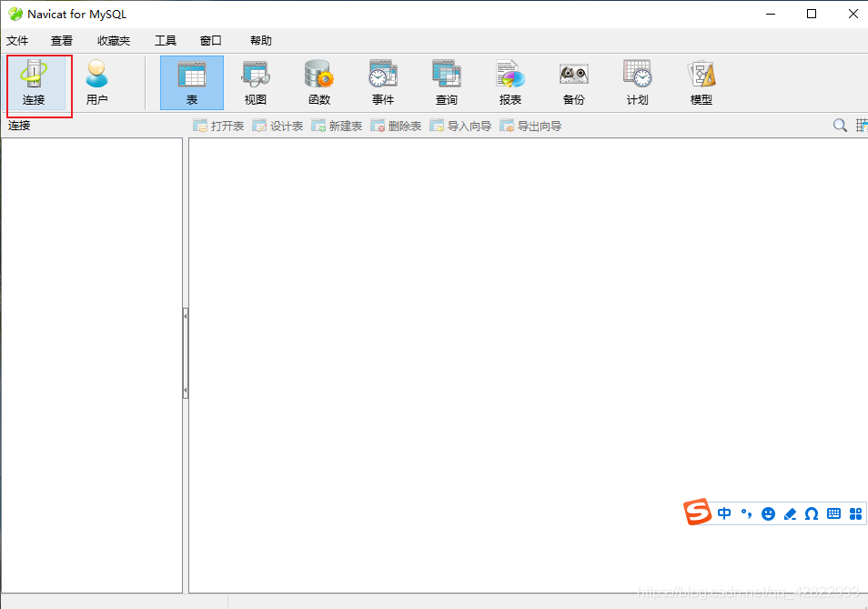Screen dimensions: 868x609
Task: Launch 导出向导 (Export Wizard)
Action: pos(530,126)
